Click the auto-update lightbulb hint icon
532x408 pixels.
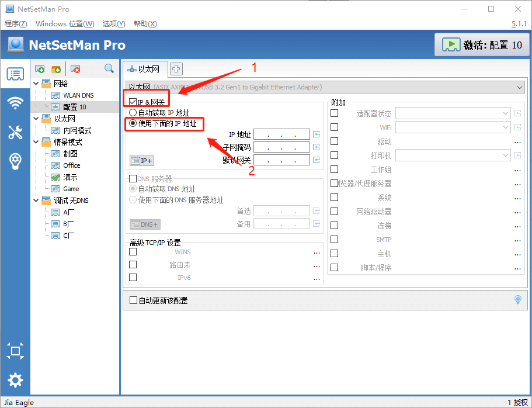coord(518,299)
